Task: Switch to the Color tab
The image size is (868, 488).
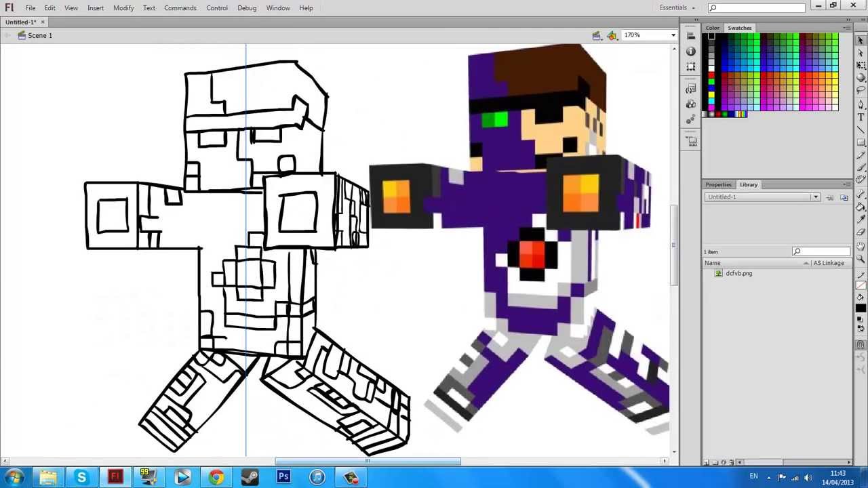Action: click(x=712, y=28)
